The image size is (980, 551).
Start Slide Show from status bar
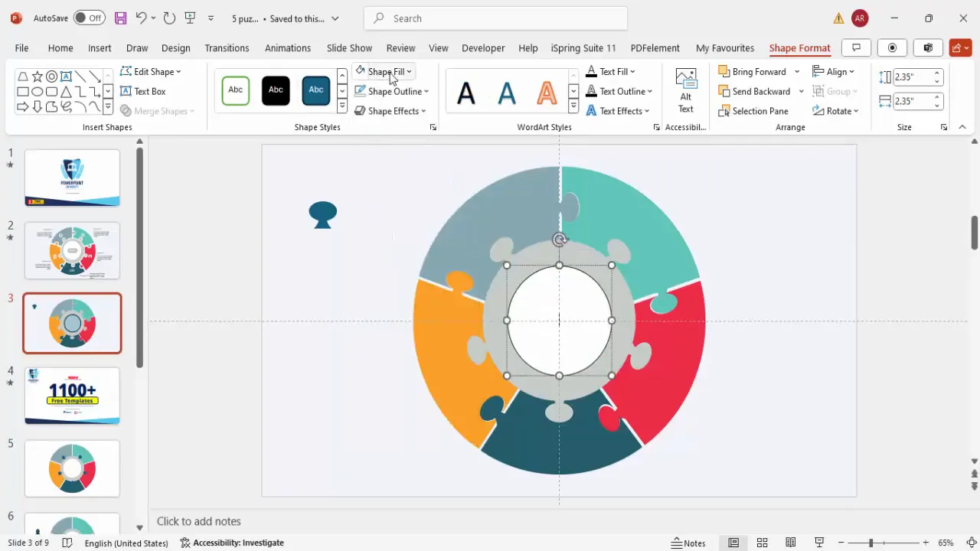[819, 543]
